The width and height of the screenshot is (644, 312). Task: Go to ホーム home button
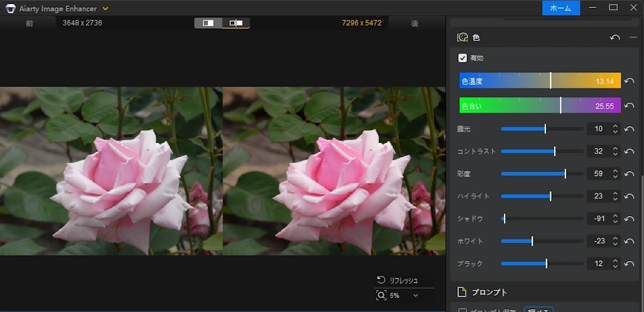(x=561, y=8)
